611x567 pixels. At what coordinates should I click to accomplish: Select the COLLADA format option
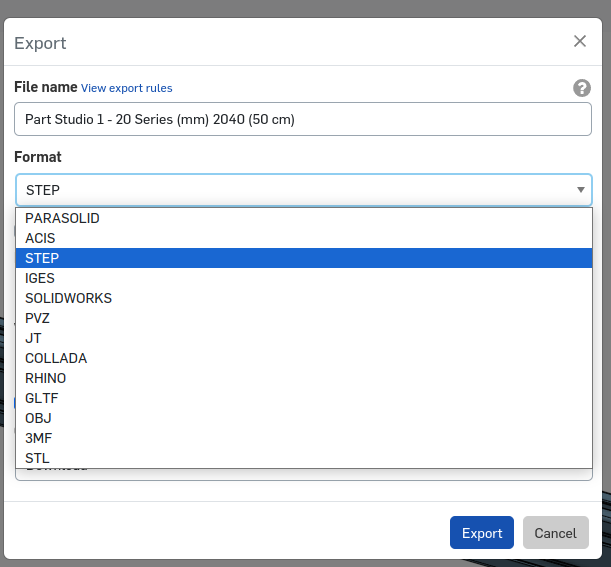click(x=304, y=358)
